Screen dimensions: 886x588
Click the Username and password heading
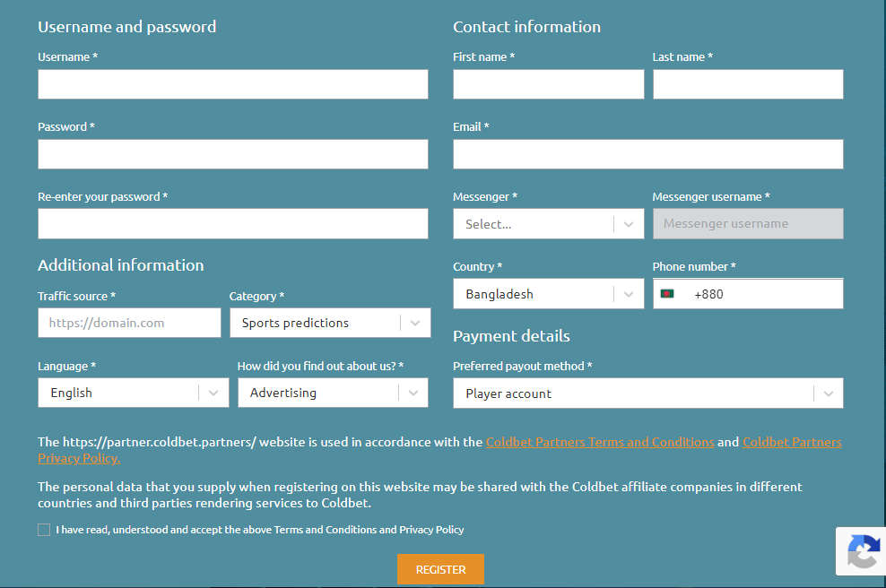tap(127, 27)
